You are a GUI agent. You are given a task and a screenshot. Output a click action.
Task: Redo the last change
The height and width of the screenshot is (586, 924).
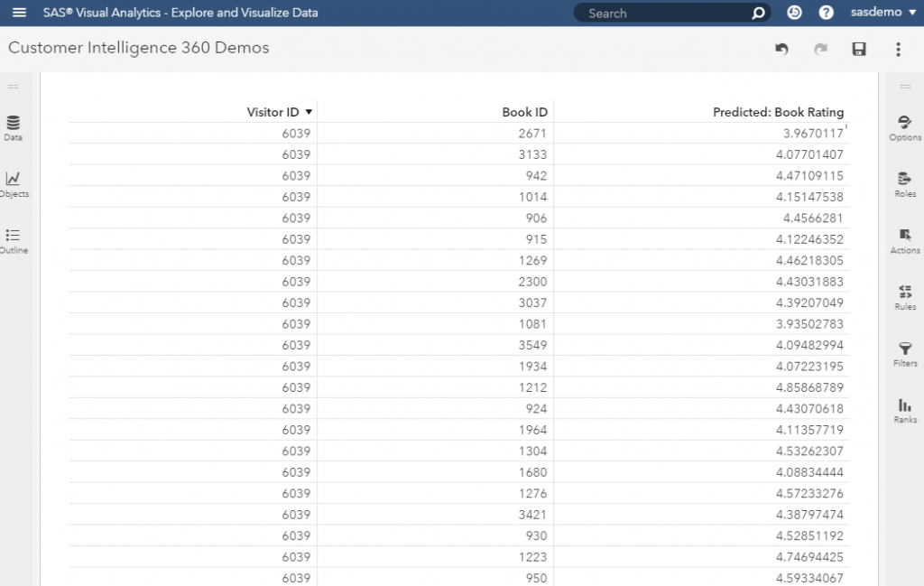coord(820,49)
